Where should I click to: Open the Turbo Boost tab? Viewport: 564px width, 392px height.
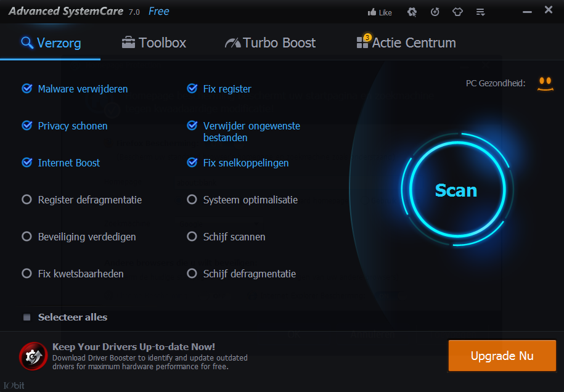point(270,43)
